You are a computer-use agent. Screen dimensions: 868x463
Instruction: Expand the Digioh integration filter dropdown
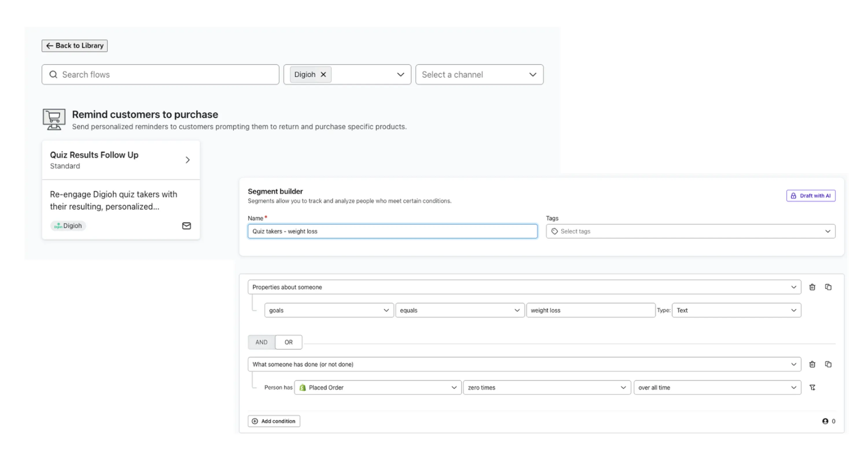pyautogui.click(x=400, y=74)
